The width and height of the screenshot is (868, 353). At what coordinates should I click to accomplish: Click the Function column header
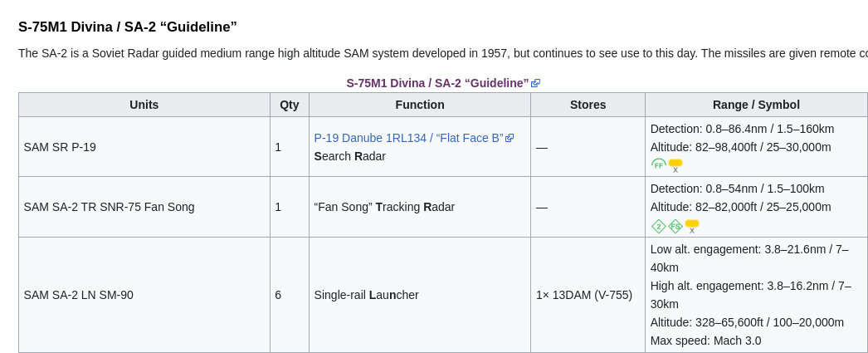pos(420,105)
